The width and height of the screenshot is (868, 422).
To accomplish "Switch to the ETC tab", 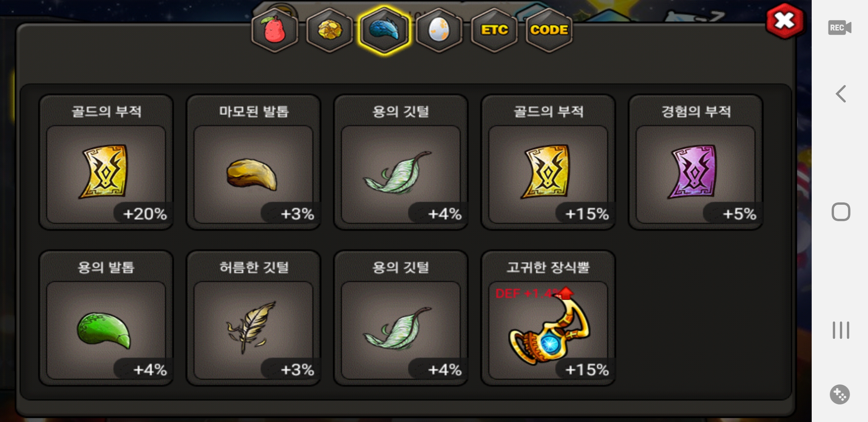I will pyautogui.click(x=494, y=30).
